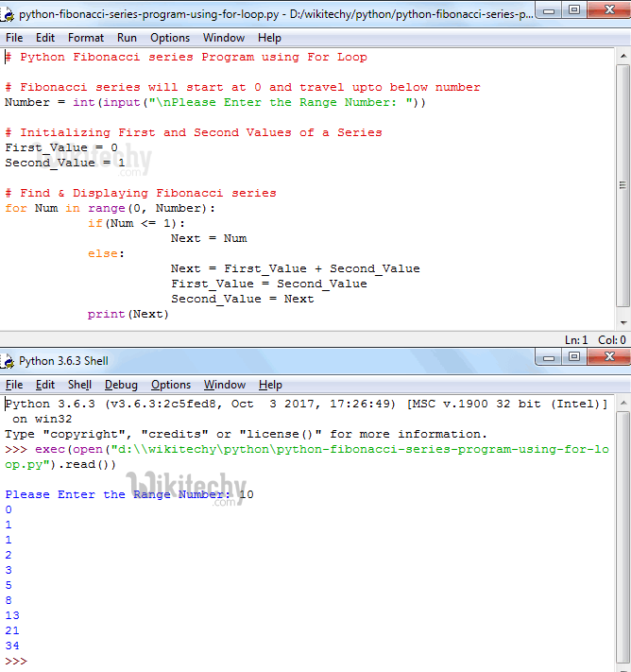Open the Window menu in Shell
Viewport: 631px width, 672px height.
point(225,385)
